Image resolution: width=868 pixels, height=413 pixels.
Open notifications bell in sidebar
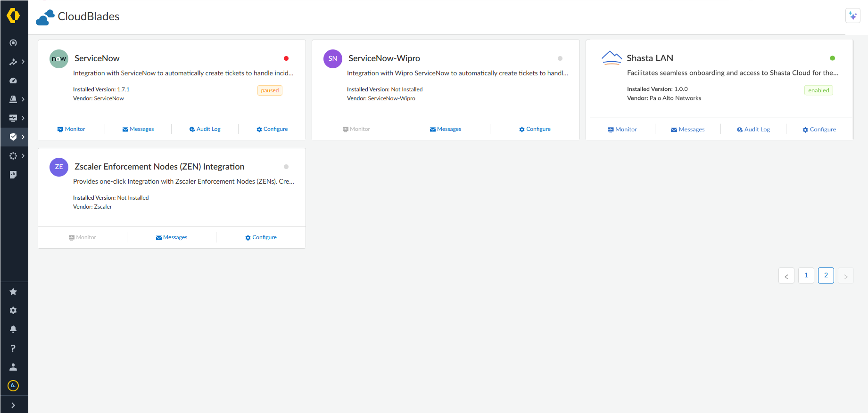pyautogui.click(x=13, y=329)
